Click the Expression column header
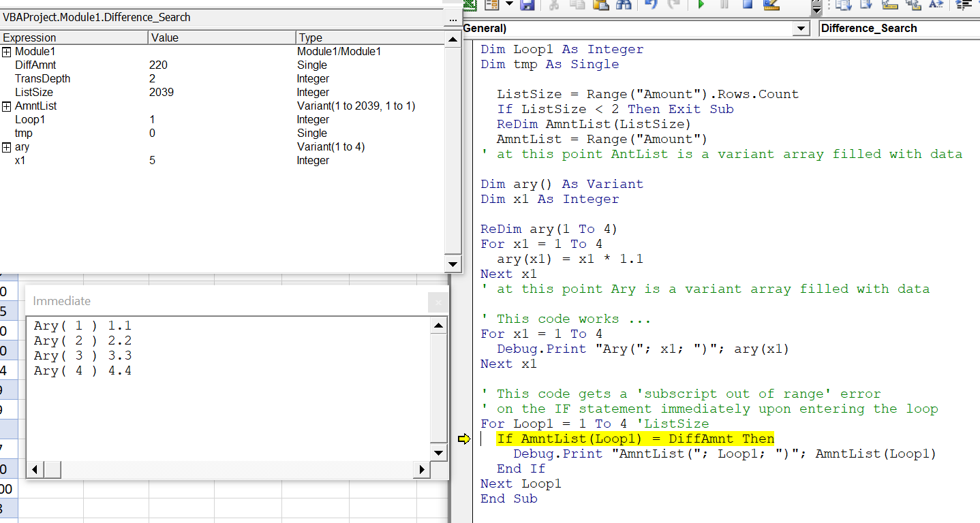Screen dimensions: 980x523 [74, 37]
